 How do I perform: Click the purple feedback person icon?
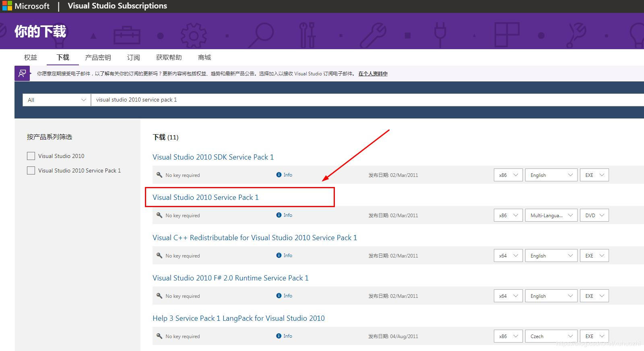click(22, 73)
